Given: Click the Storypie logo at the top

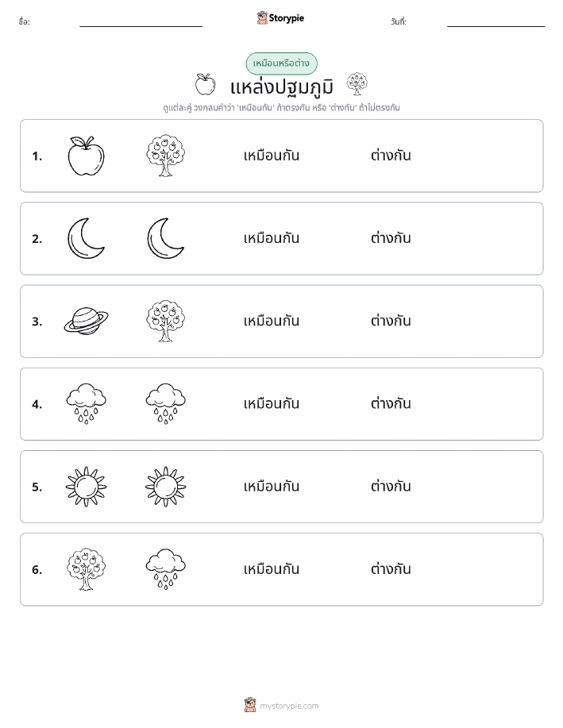Looking at the screenshot, I should pos(280,18).
